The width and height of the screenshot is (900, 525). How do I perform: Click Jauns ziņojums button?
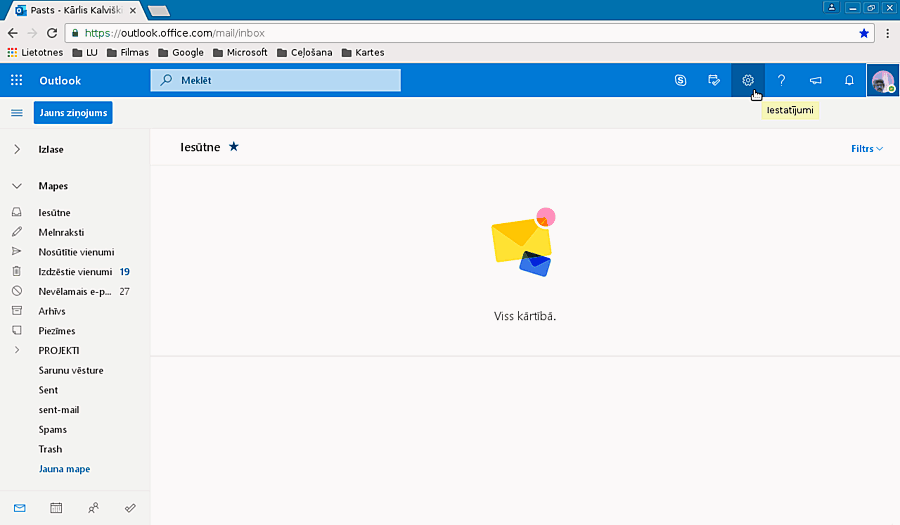click(x=73, y=112)
